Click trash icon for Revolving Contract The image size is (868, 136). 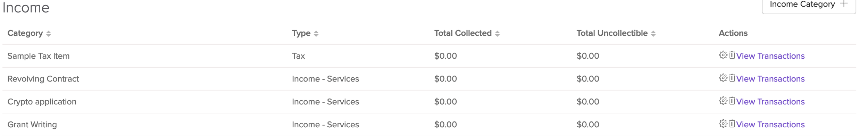[732, 78]
